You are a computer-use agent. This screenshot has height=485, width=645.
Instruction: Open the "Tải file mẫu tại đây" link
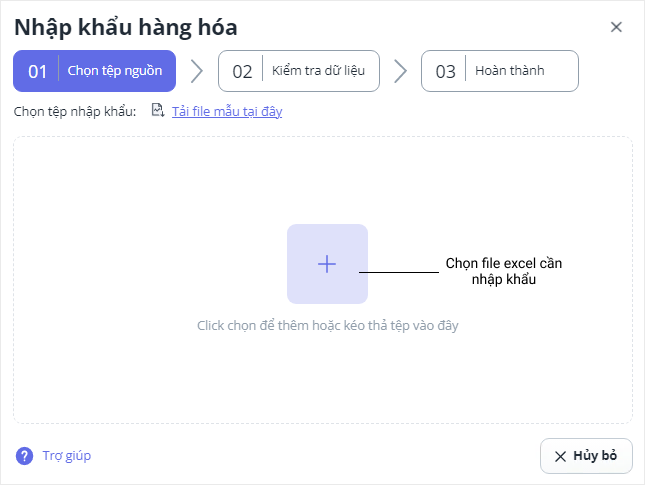(x=227, y=111)
